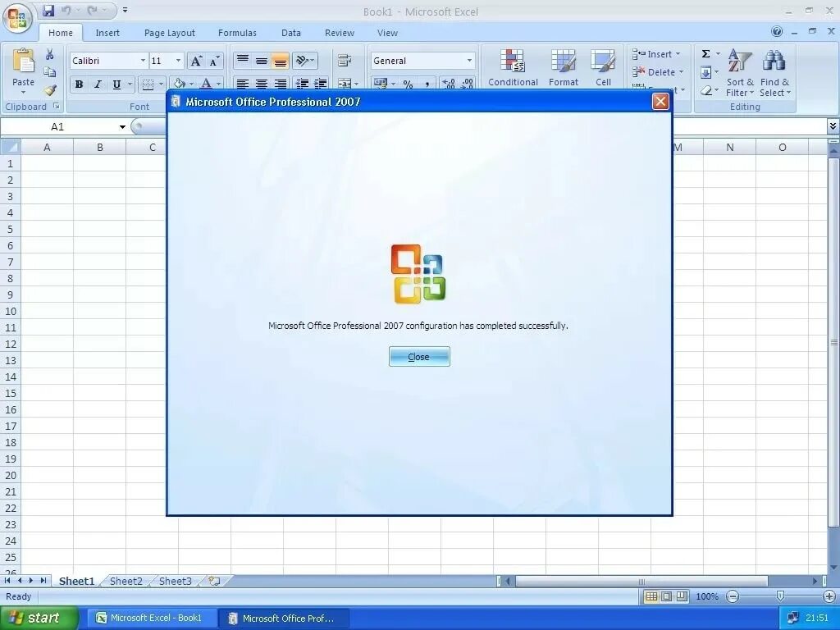Click the Save icon in Quick Access Toolbar
This screenshot has width=840, height=630.
point(48,10)
